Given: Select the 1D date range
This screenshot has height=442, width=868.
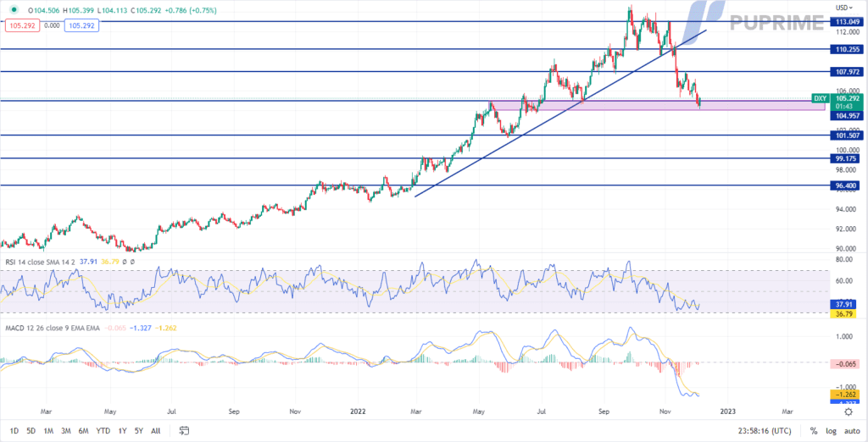Looking at the screenshot, I should pyautogui.click(x=14, y=430).
